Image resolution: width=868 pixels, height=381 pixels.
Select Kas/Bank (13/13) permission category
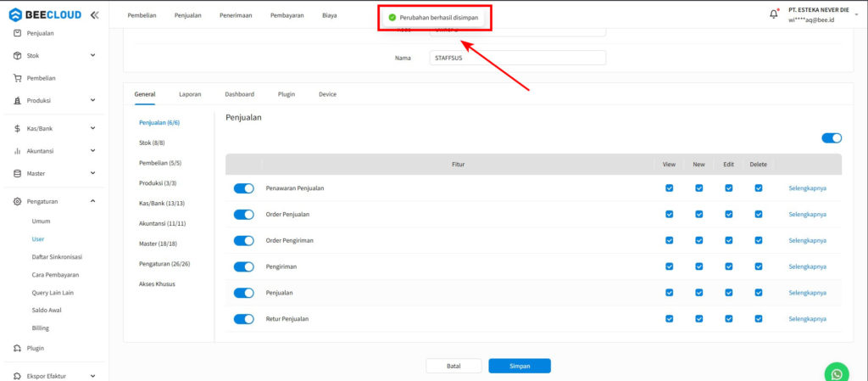point(162,204)
